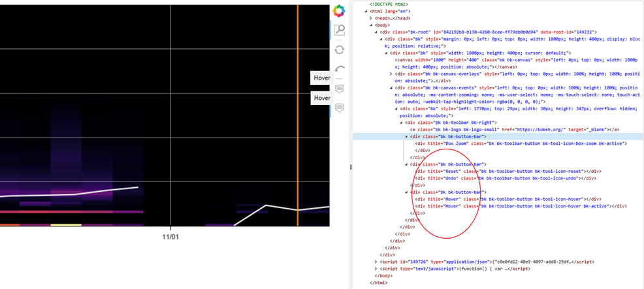The width and height of the screenshot is (644, 289).
Task: Expand the text/javascript script node
Action: point(376,269)
